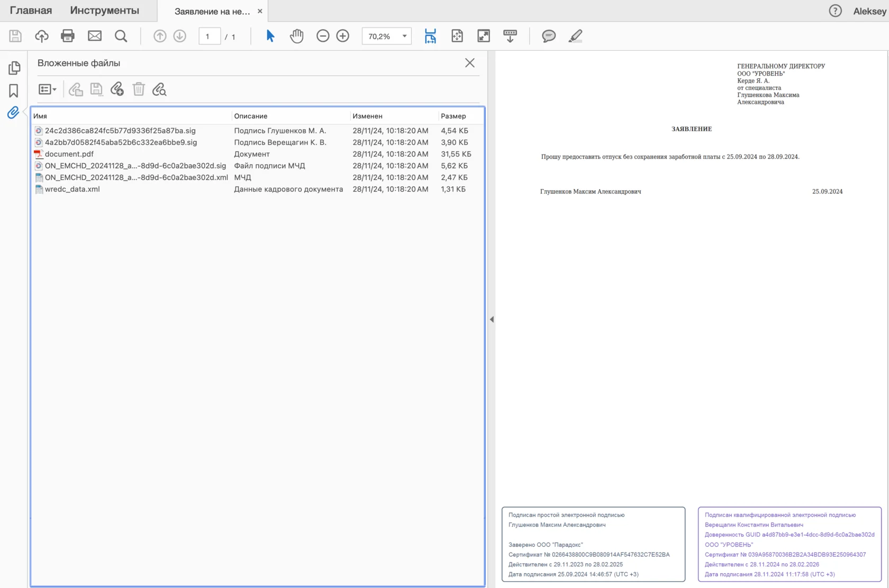889x588 pixels.
Task: Toggle the bookmarks panel
Action: (14, 91)
